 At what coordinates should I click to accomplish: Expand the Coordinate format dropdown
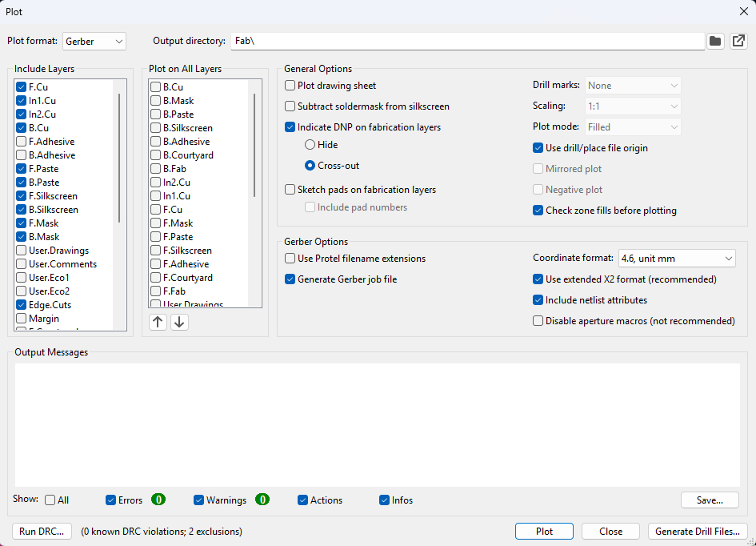(677, 259)
